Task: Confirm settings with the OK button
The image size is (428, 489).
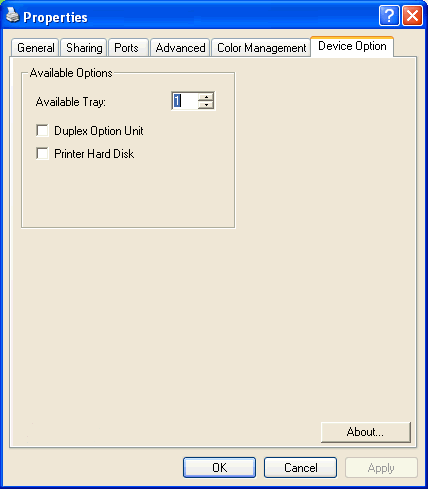Action: [x=219, y=467]
